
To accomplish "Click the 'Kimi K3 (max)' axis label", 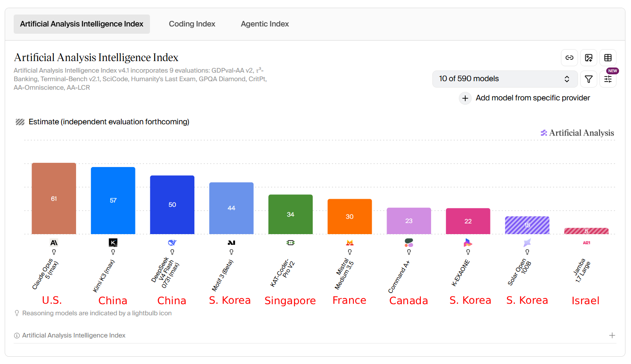I will [x=104, y=276].
